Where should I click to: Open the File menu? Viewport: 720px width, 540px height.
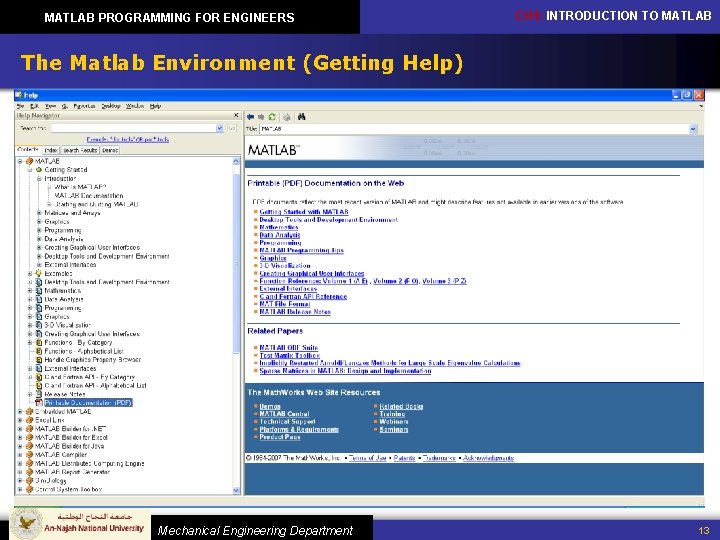click(20, 106)
